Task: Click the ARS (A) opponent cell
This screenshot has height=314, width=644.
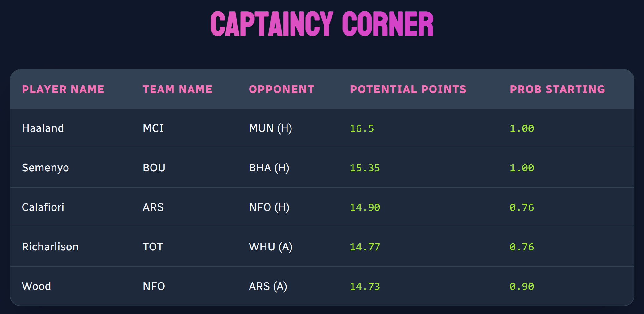Action: click(x=268, y=286)
